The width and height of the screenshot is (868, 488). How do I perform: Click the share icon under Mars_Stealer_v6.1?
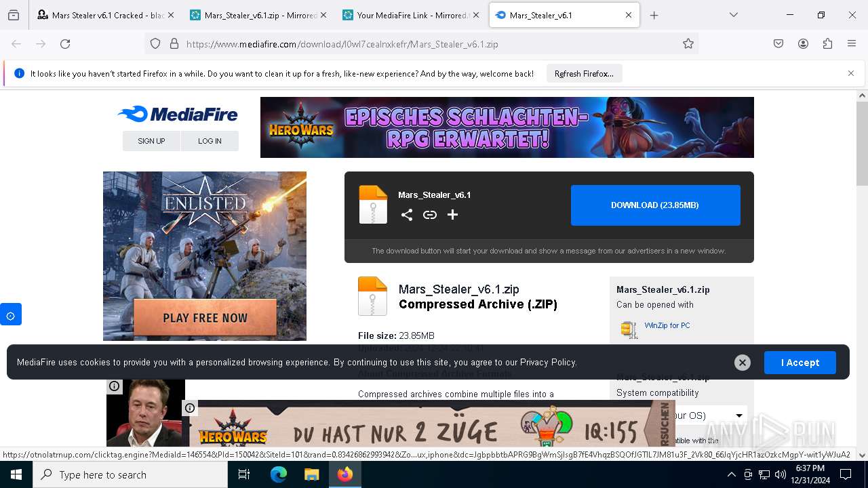coord(407,215)
